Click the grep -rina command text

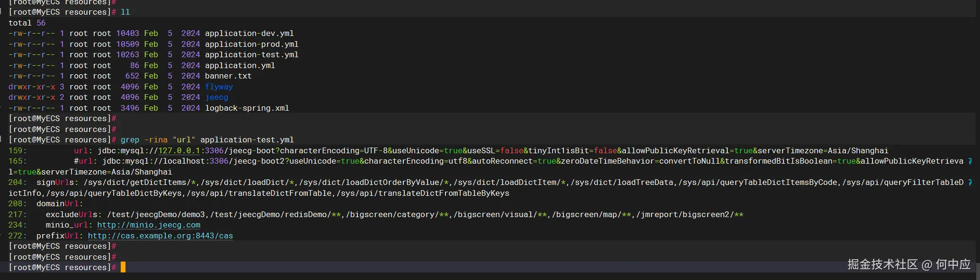(x=207, y=140)
